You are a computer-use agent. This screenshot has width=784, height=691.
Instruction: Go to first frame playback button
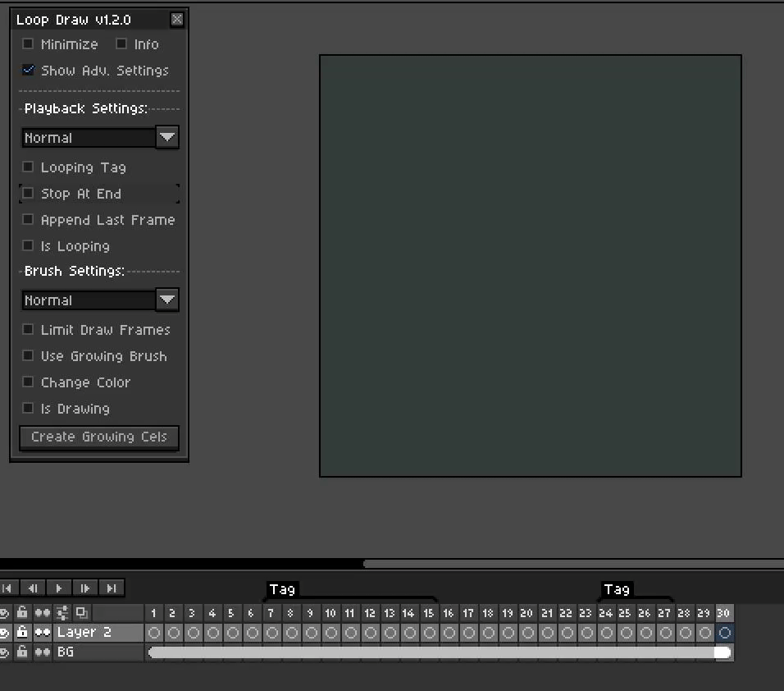click(x=7, y=588)
